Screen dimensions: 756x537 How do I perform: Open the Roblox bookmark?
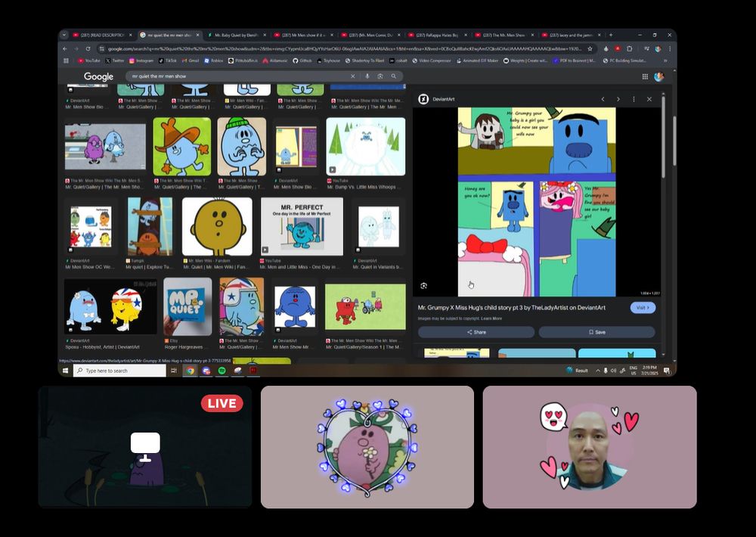click(214, 61)
